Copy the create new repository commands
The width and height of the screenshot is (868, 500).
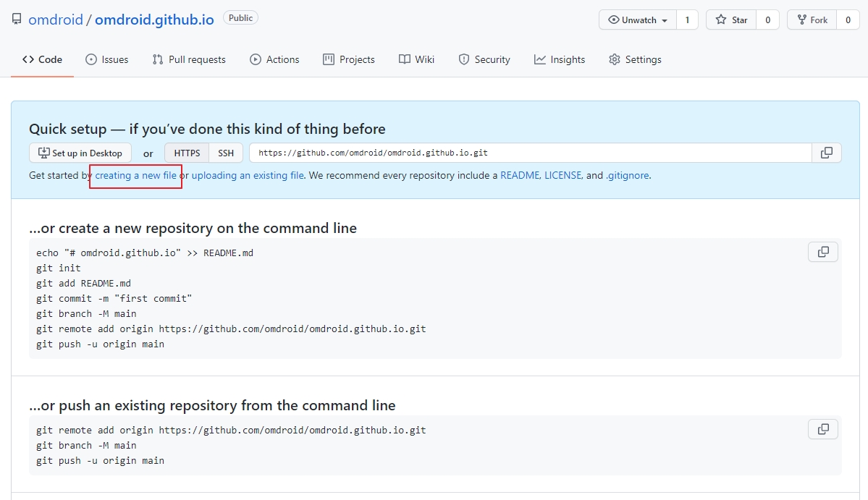click(x=823, y=252)
